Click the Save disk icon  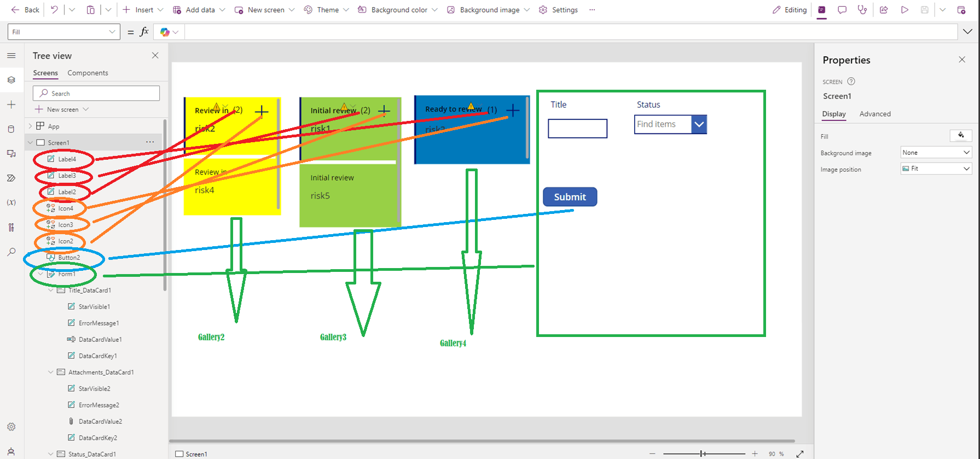coord(925,10)
